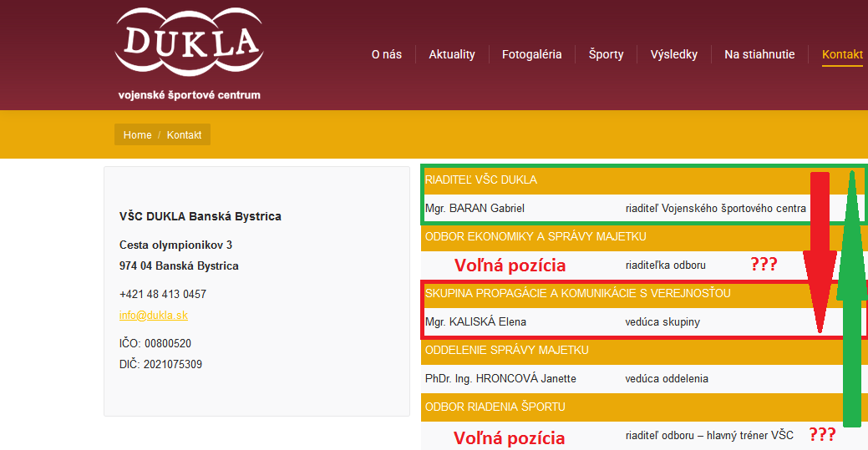868x450 pixels.
Task: Click the 'ODBOR RIADENIA ŠPORTU' header
Action: coord(495,407)
